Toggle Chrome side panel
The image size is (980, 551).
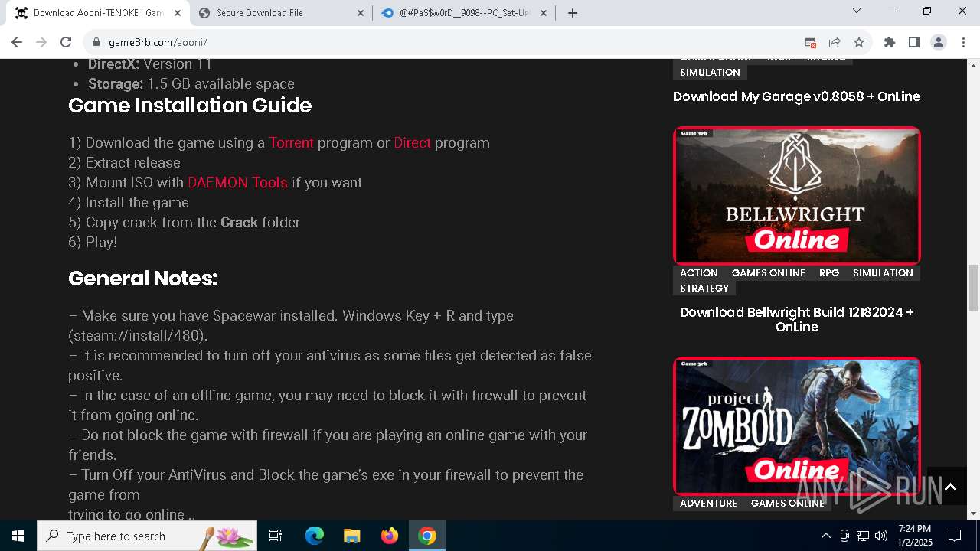point(913,42)
